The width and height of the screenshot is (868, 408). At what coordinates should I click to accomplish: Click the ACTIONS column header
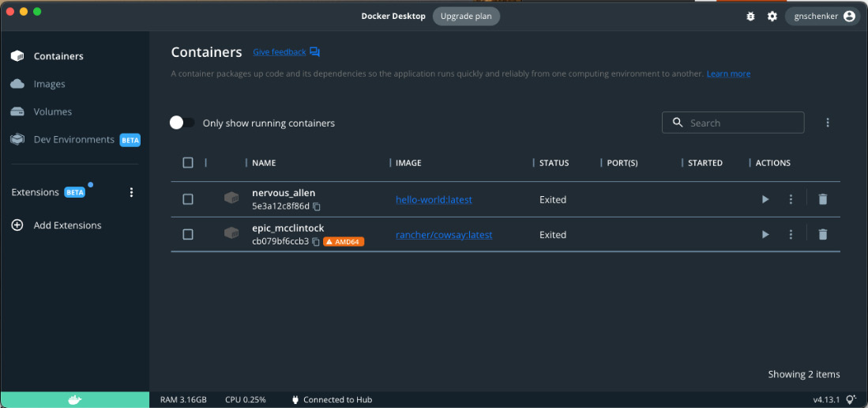tap(772, 163)
